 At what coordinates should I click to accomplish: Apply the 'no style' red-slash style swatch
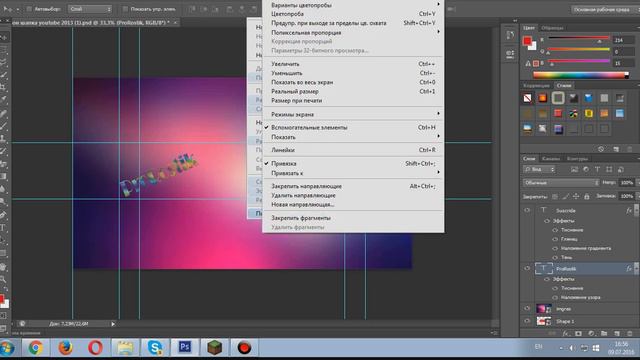pos(527,98)
